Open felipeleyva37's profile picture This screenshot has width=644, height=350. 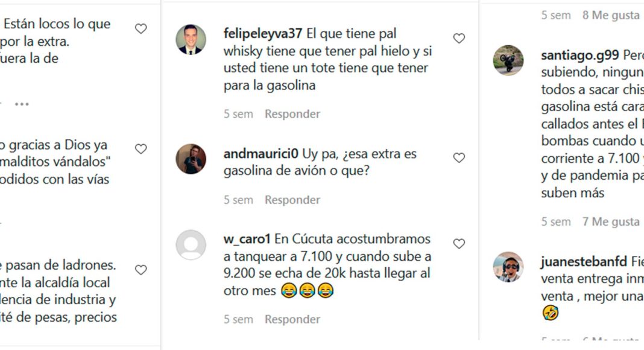[x=191, y=39]
